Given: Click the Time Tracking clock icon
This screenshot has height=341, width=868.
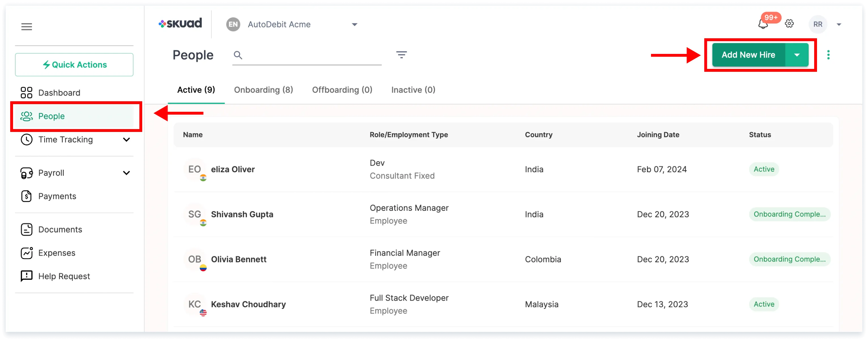Looking at the screenshot, I should point(27,140).
